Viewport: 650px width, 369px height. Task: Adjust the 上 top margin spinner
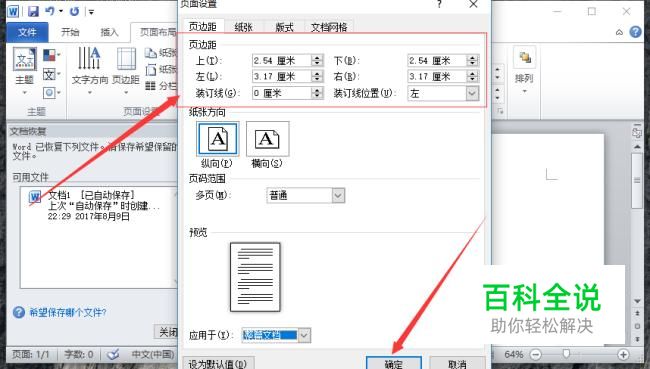coord(317,61)
